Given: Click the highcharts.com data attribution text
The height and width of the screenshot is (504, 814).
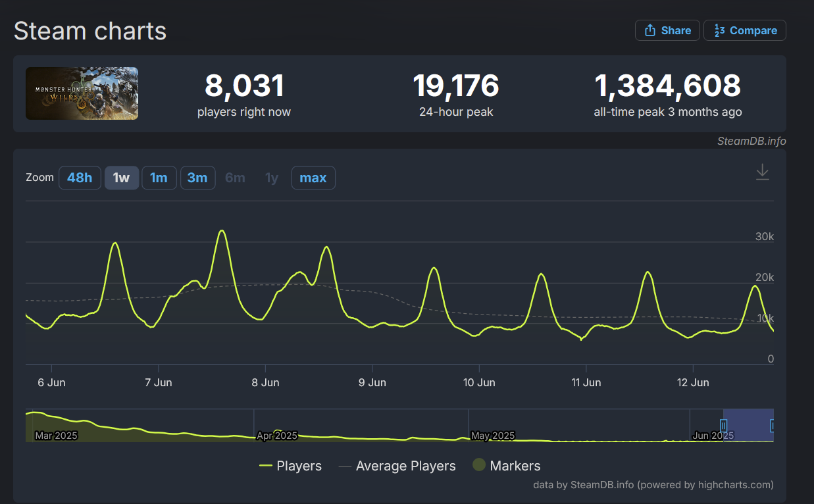Looking at the screenshot, I should click(653, 485).
